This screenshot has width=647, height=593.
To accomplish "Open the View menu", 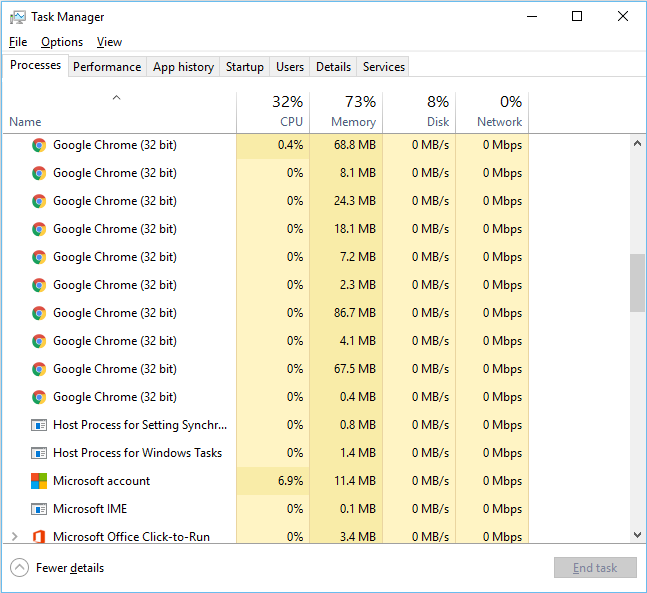I will (x=109, y=42).
